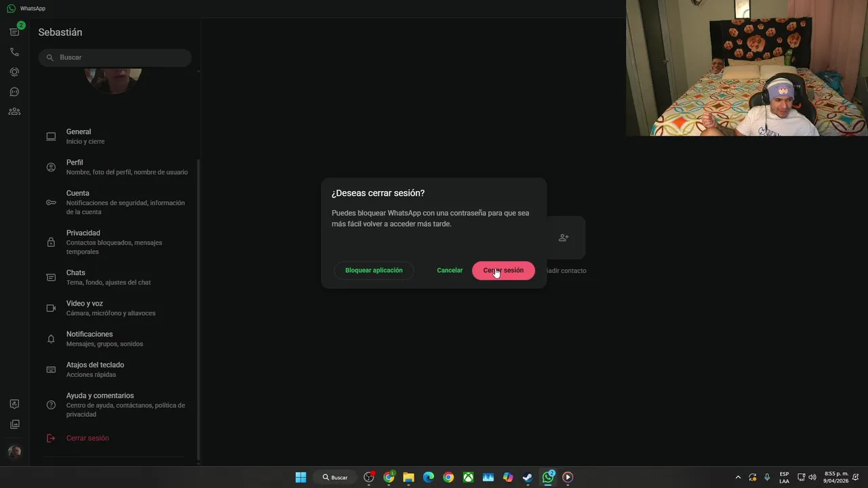This screenshot has height=488, width=868.
Task: Click microphone icon in system tray
Action: tap(767, 477)
